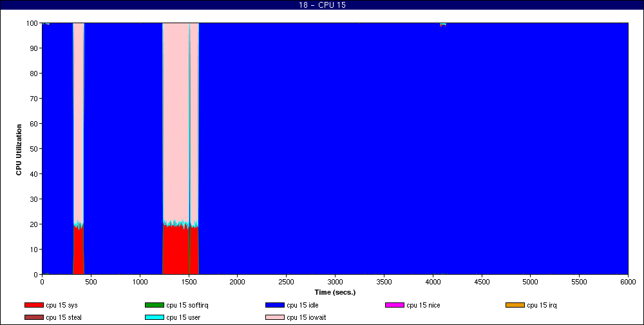Click the brown cpu 15 steal legend swatch
The width and height of the screenshot is (644, 325).
33,318
